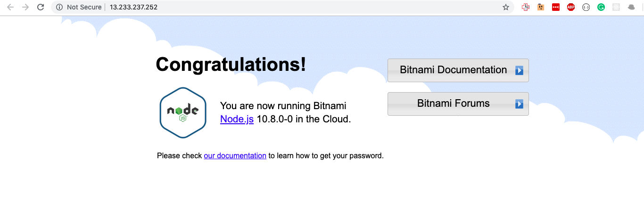This screenshot has height=214, width=644.
Task: Click the address bar showing 13.233.237.252
Action: 283,7
